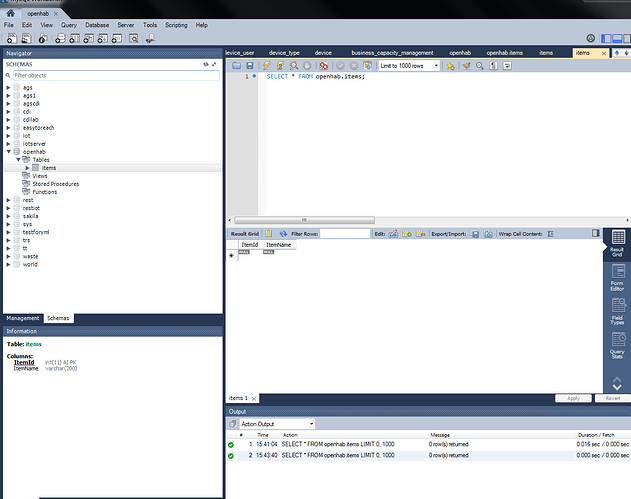Switch to the Management tab
The image size is (631, 499).
pyautogui.click(x=23, y=318)
